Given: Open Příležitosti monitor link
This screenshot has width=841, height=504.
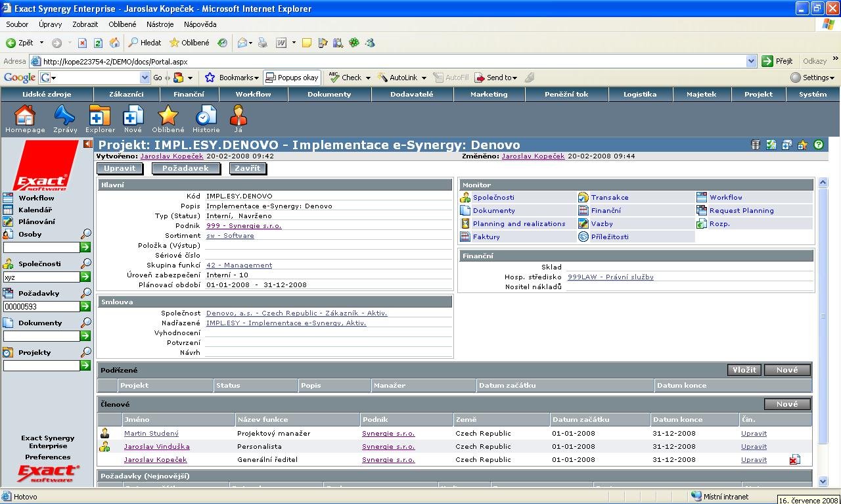Looking at the screenshot, I should pos(610,237).
